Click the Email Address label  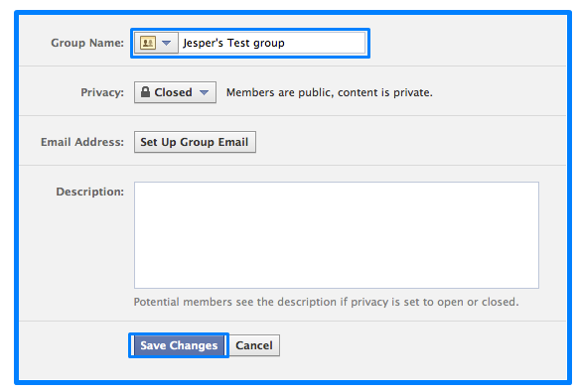[82, 142]
